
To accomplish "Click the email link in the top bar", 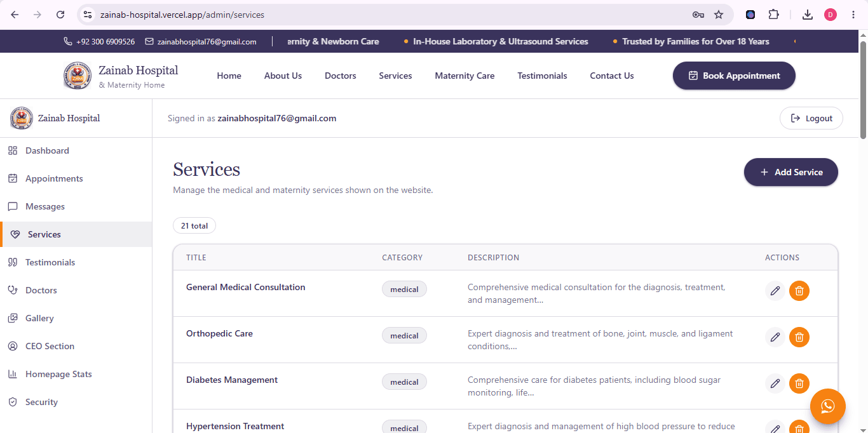I will point(201,41).
